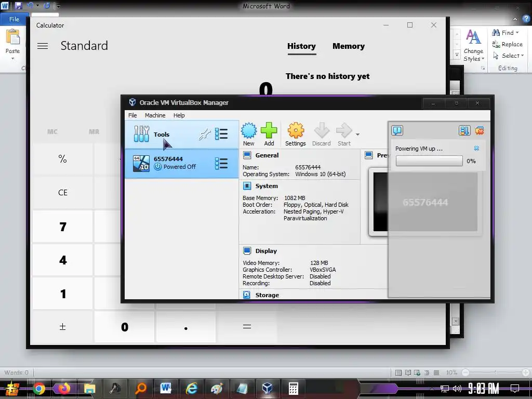Click the Word Redo quick access icon

(x=47, y=5)
